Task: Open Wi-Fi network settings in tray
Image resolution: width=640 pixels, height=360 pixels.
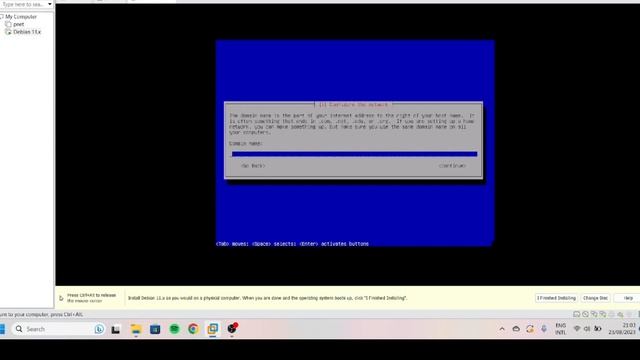Action: [x=577, y=329]
